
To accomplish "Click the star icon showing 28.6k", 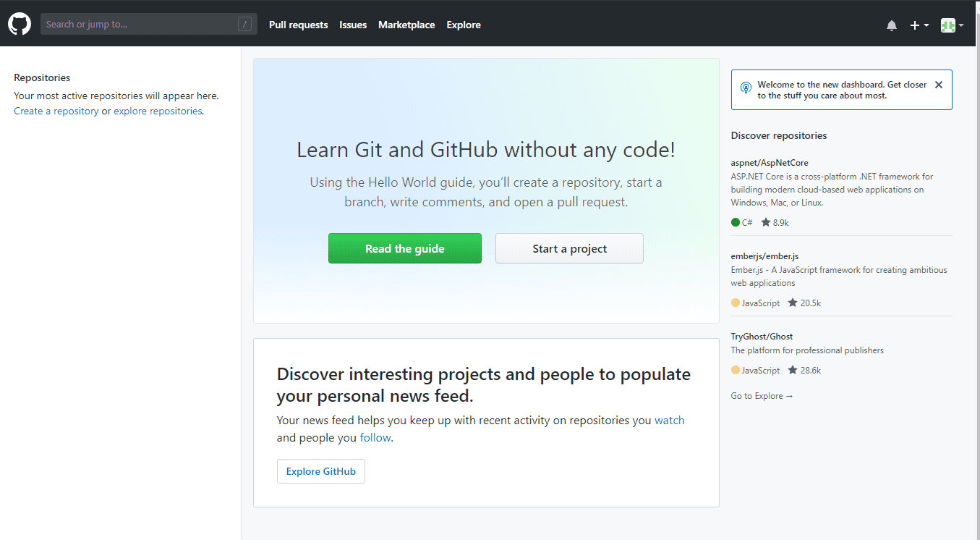I will tap(793, 370).
